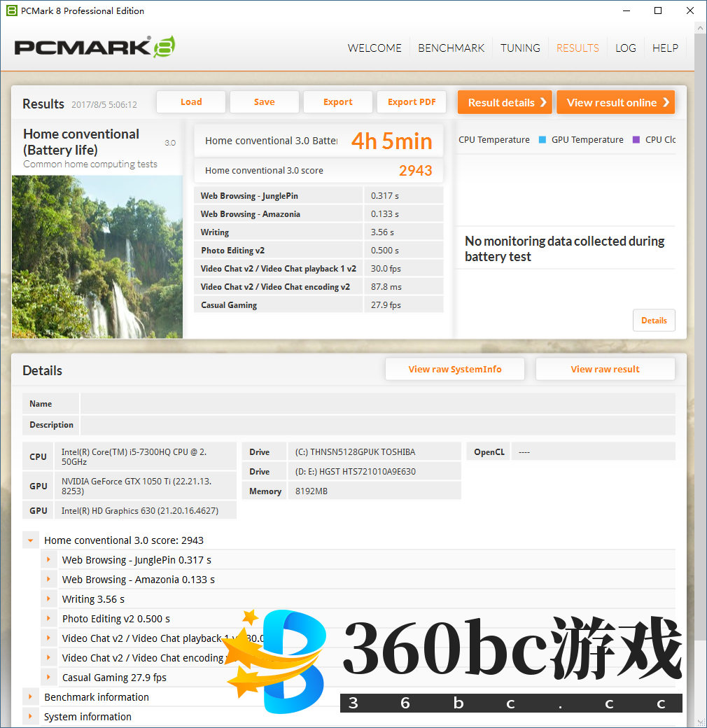Expand the Benchmark information section
This screenshot has width=707, height=728.
pos(31,697)
